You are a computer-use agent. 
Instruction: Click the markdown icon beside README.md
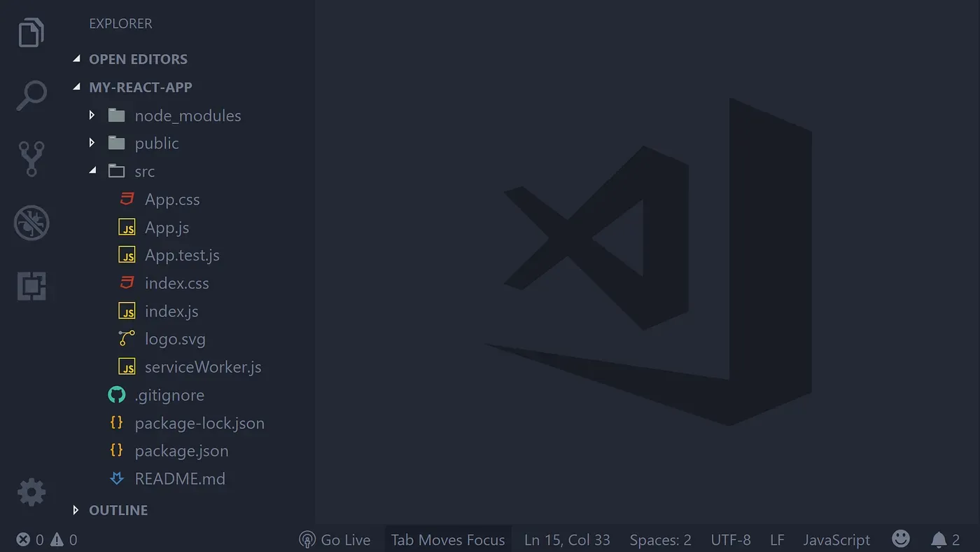pos(117,479)
